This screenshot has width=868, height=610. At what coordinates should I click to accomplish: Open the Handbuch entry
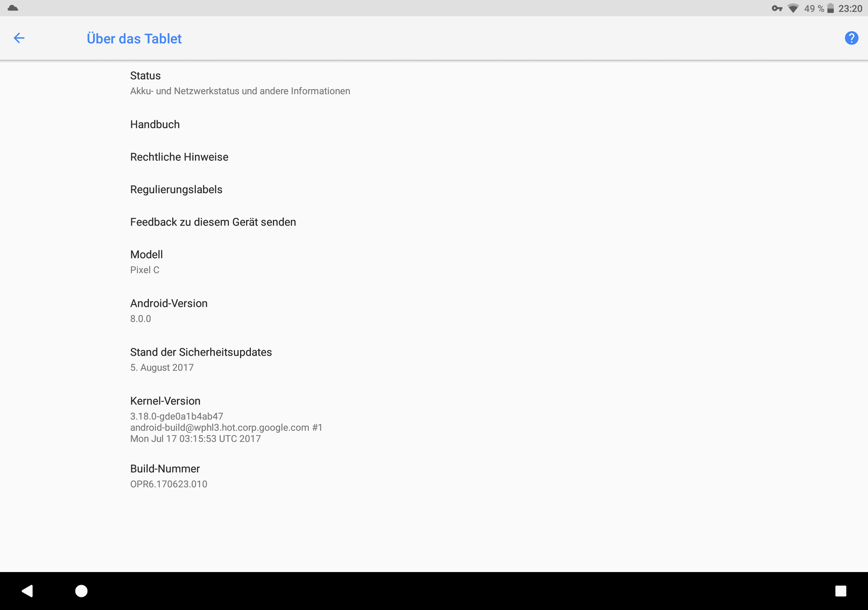[434, 124]
